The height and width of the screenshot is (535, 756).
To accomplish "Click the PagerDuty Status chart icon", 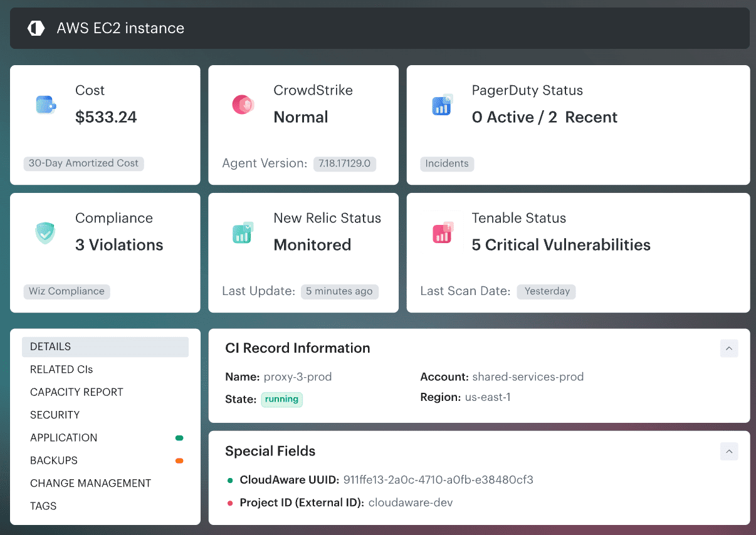I will pos(443,105).
